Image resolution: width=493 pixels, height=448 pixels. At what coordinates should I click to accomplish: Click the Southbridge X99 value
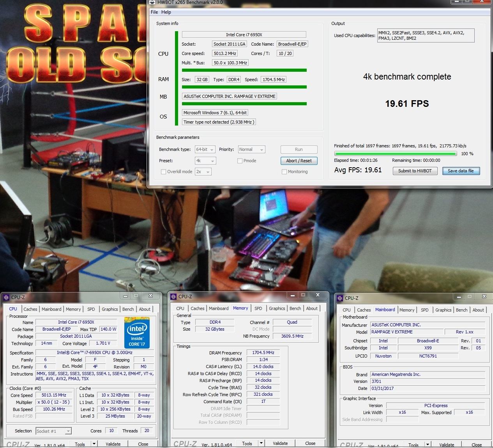click(428, 348)
